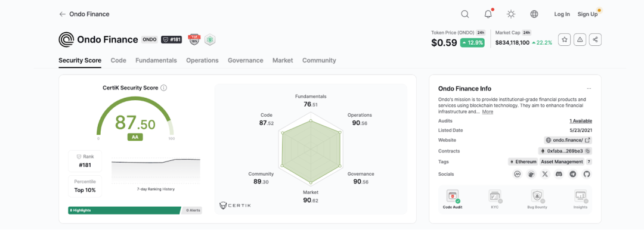The height and width of the screenshot is (230, 644).
Task: Expand description with the More link
Action: [x=488, y=111]
